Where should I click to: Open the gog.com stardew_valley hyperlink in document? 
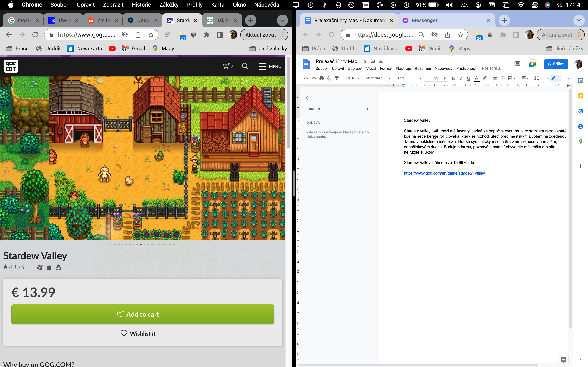coord(444,173)
